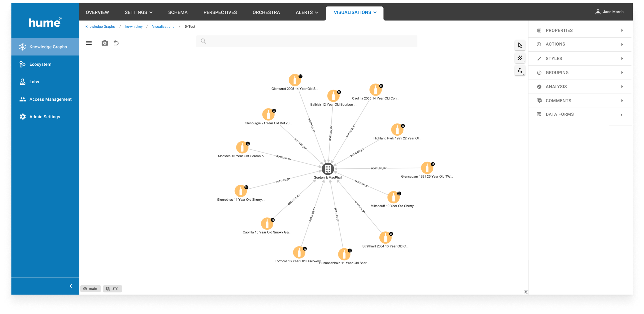Click the camera snapshot icon
This screenshot has height=314, width=644.
point(105,43)
